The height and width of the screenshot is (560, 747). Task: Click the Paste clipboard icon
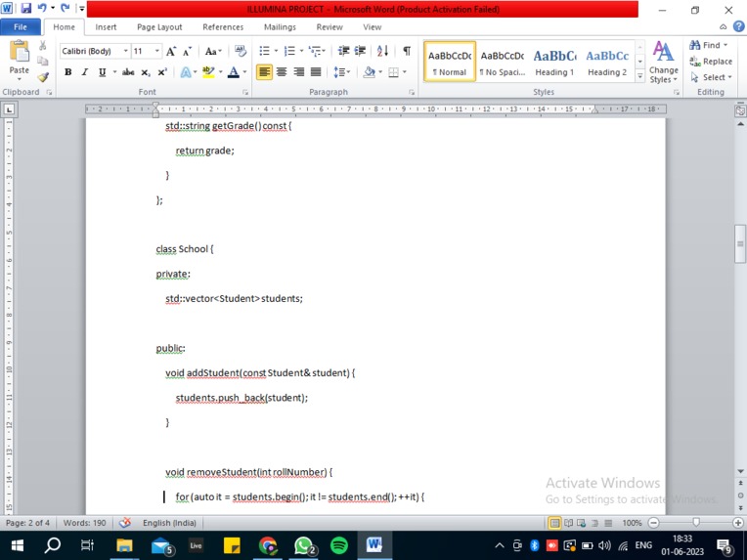(x=19, y=51)
